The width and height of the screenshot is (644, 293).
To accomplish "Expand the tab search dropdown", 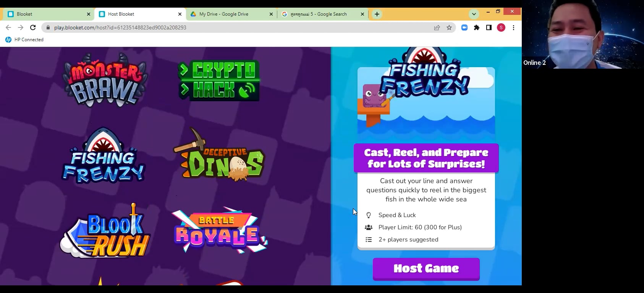I will 474,14.
